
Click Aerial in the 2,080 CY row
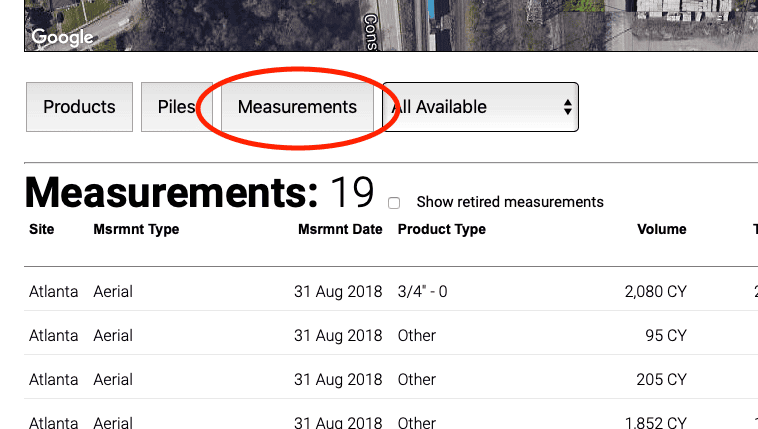113,292
